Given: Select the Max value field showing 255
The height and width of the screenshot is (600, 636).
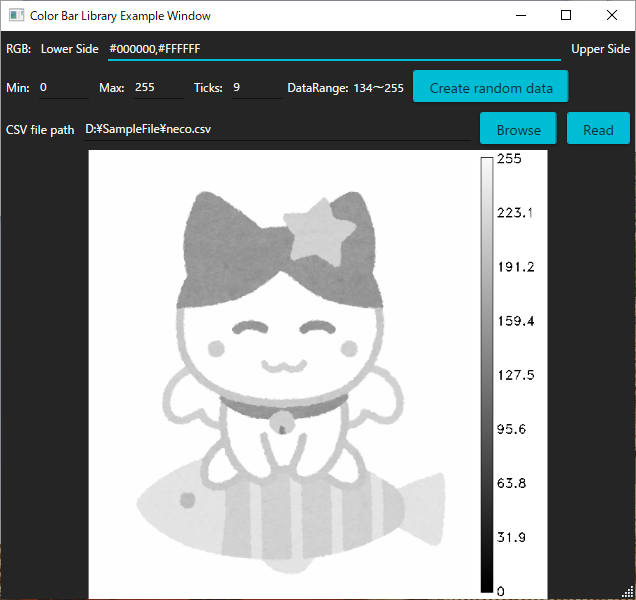Looking at the screenshot, I should 159,88.
